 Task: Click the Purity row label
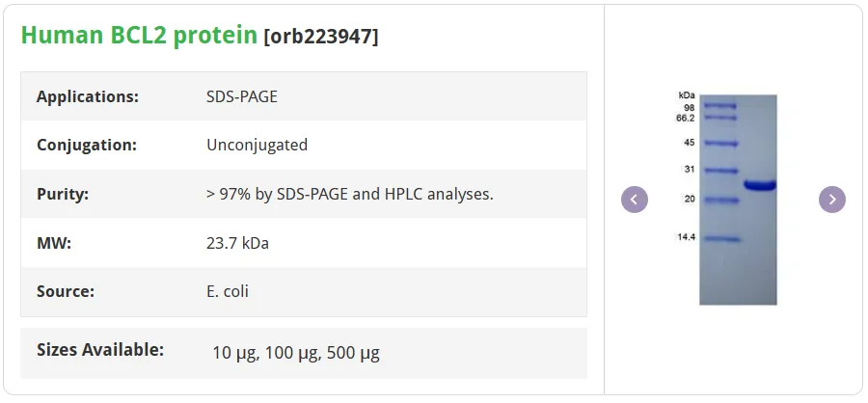pyautogui.click(x=63, y=195)
